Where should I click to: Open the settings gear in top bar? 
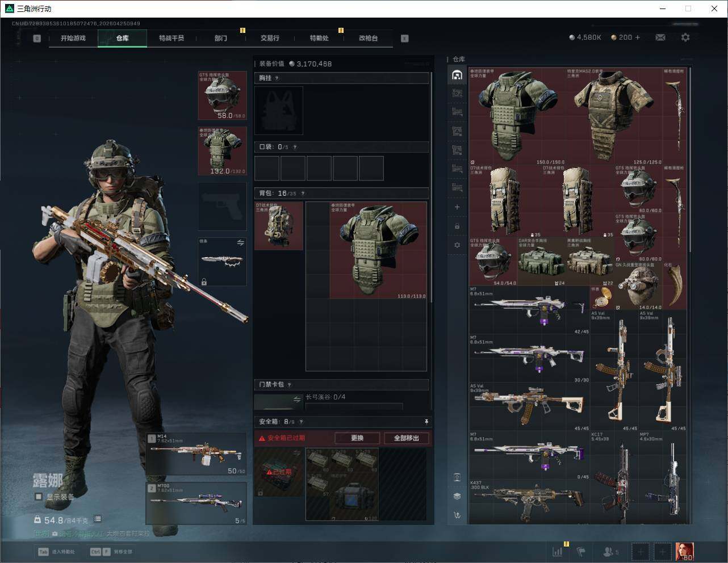pos(685,37)
